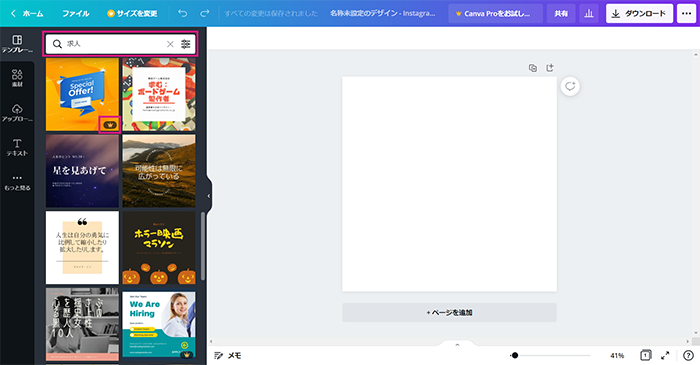This screenshot has height=365, width=700.
Task: Edit the design title 名称未設定のデザイン
Action: [383, 13]
